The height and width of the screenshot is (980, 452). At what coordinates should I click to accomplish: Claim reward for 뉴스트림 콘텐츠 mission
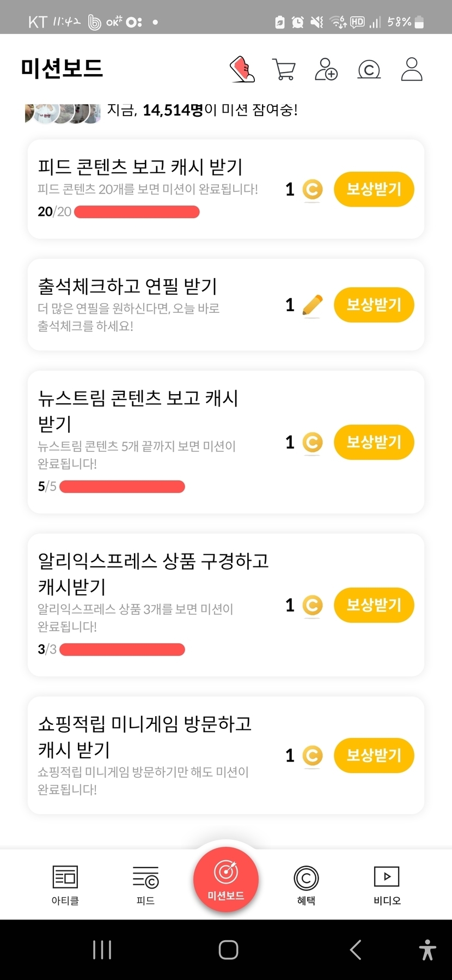374,442
